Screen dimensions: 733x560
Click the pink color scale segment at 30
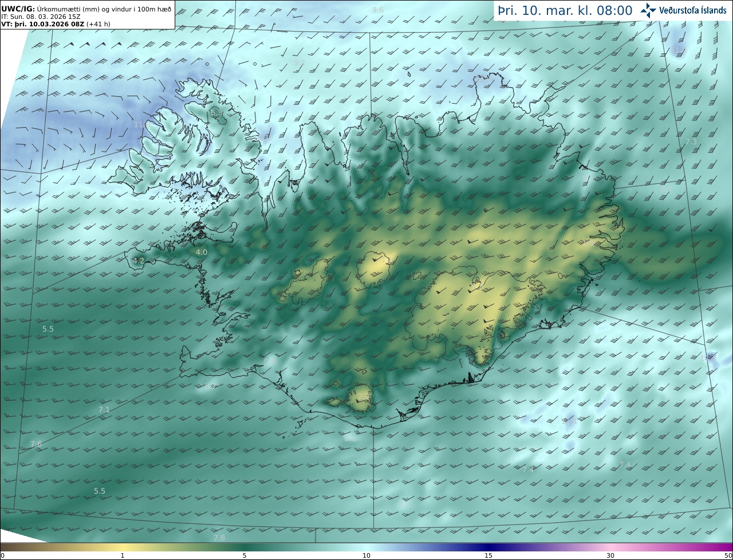610,547
